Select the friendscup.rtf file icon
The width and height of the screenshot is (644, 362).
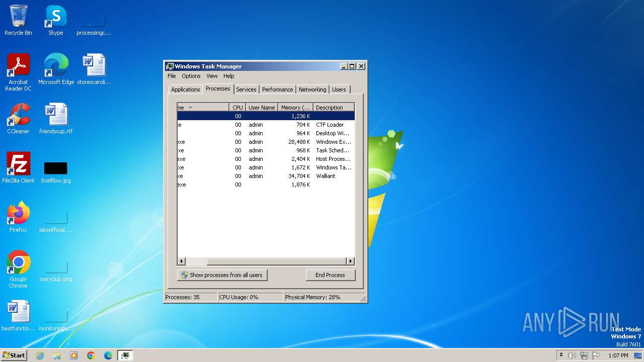56,119
